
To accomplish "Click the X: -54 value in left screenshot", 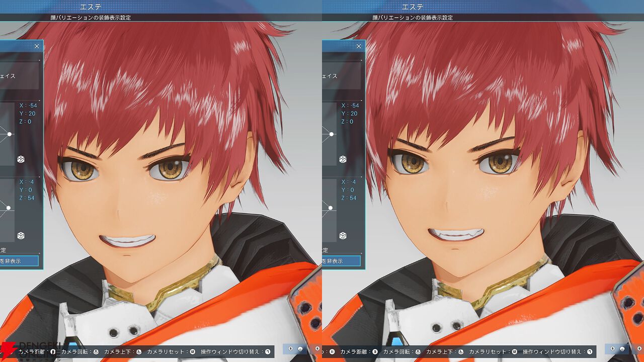I will click(x=28, y=106).
